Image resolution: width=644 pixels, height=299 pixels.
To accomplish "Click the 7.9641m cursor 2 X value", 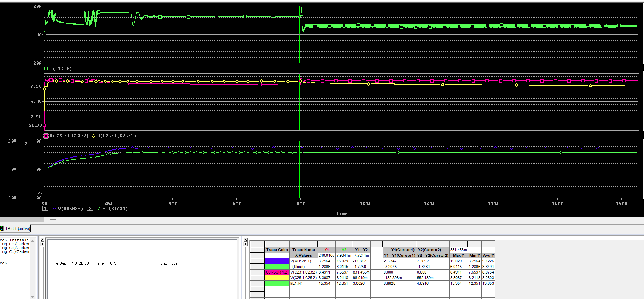I will [x=344, y=255].
